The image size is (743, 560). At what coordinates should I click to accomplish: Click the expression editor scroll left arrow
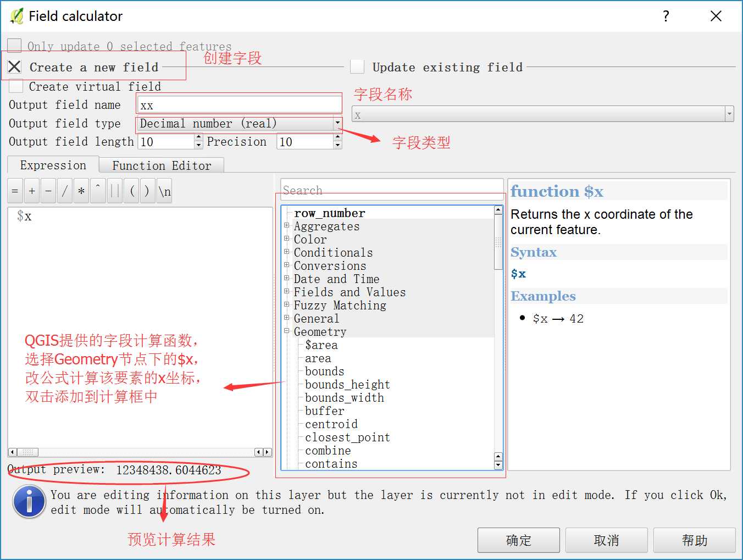(12, 452)
